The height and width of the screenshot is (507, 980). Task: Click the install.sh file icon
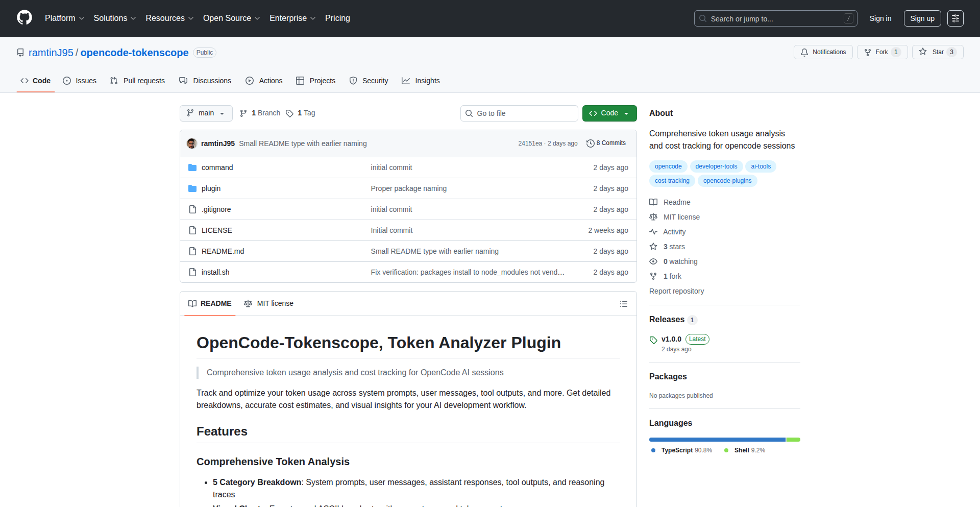(192, 272)
